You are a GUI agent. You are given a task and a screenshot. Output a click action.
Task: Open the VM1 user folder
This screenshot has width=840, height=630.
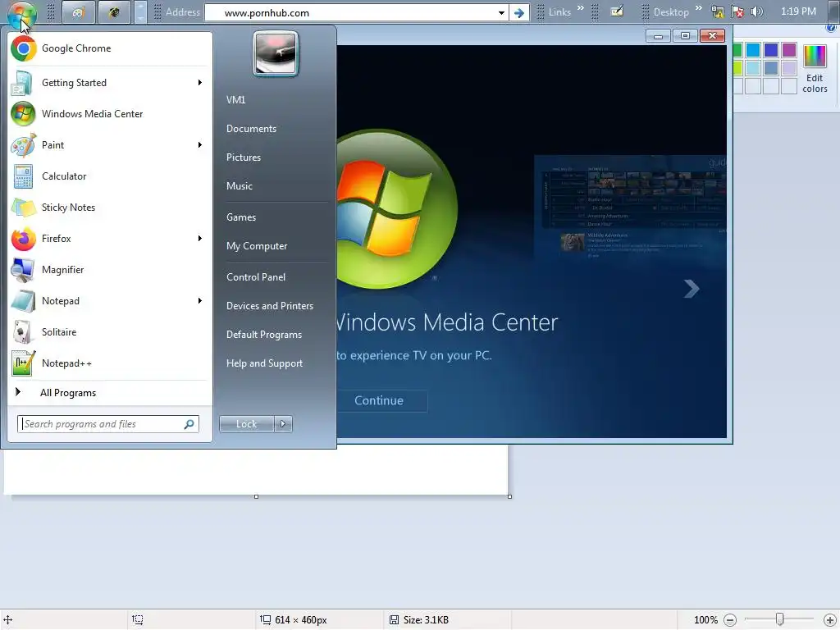235,99
